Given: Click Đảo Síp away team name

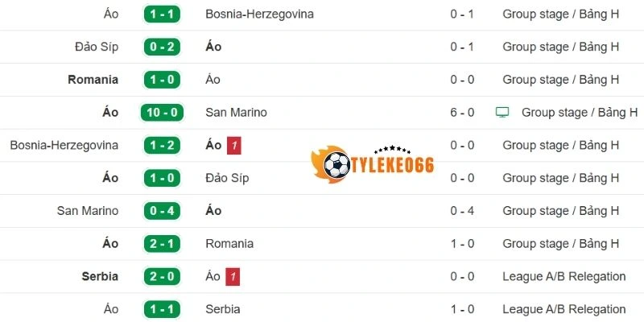Looking at the screenshot, I should click(229, 178).
